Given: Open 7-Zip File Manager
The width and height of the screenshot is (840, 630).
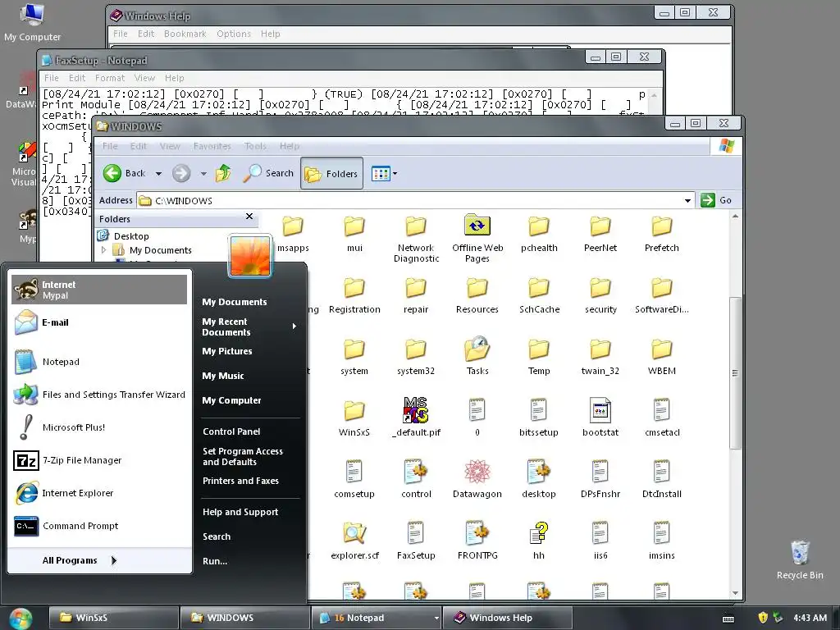Looking at the screenshot, I should [x=99, y=460].
